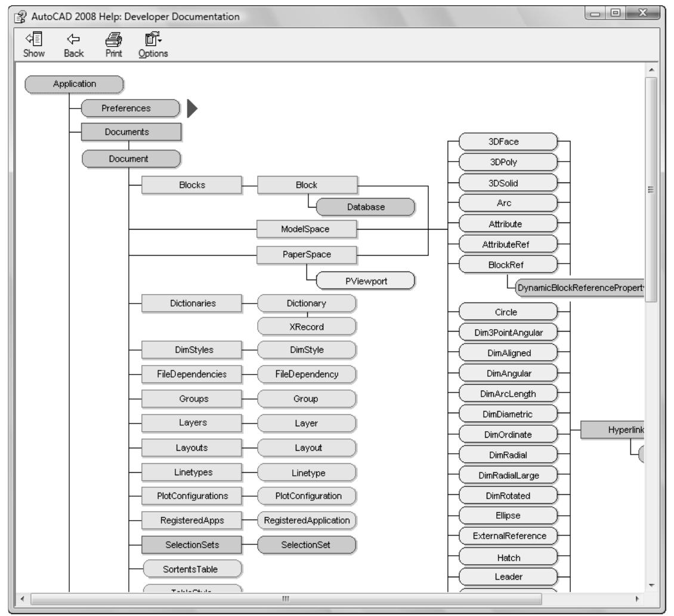
Task: Click the ExternalReference object node
Action: click(x=508, y=535)
